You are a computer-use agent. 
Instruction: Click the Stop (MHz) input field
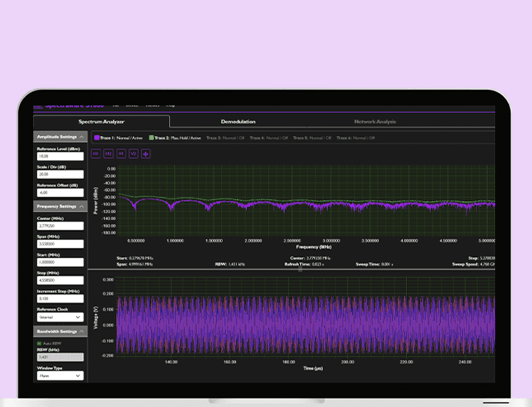tap(60, 280)
